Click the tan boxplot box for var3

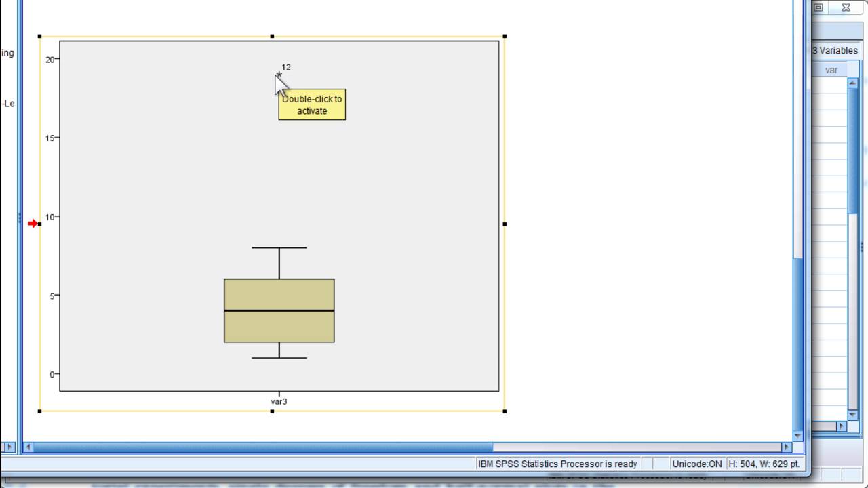(279, 310)
